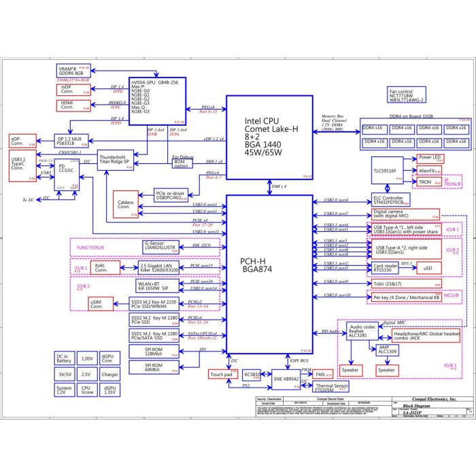Select the ENE KB9542 block

(286, 379)
